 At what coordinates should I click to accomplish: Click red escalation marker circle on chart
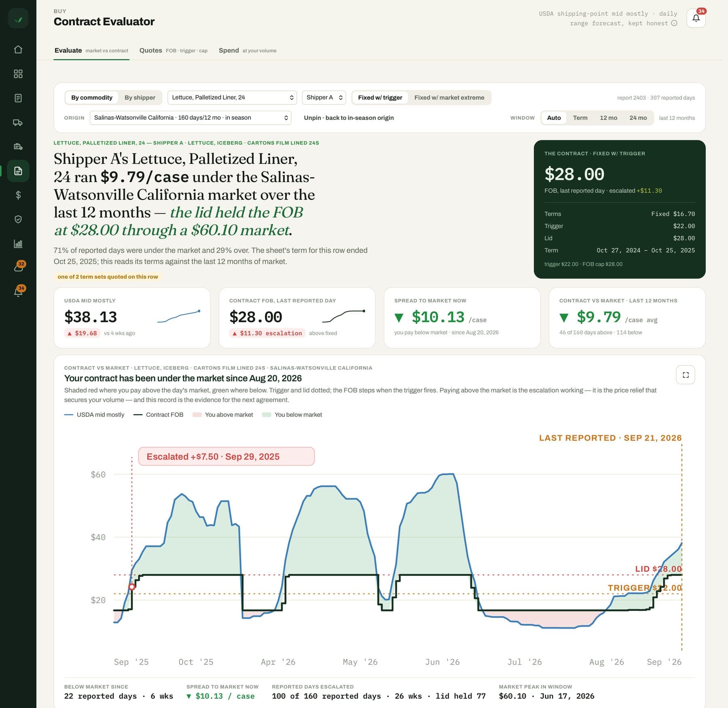click(131, 587)
